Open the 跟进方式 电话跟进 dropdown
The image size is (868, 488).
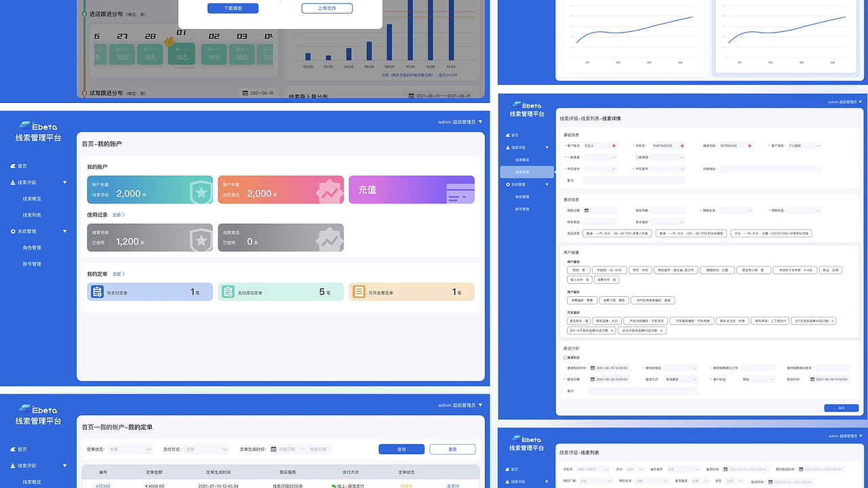pyautogui.click(x=681, y=380)
